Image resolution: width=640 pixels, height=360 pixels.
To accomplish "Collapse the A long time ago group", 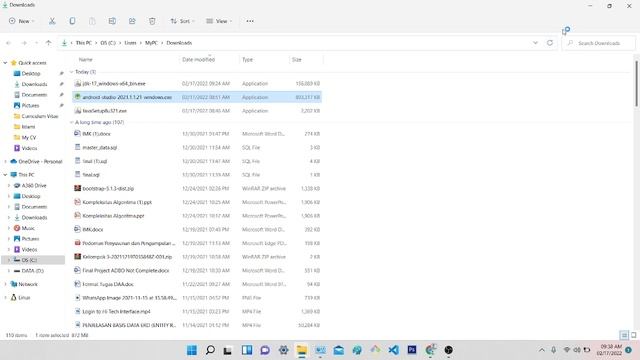I will (71, 122).
